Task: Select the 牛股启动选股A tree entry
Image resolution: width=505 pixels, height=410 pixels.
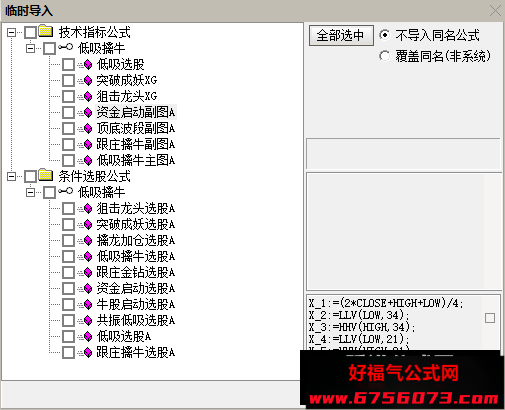Action: pos(136,304)
